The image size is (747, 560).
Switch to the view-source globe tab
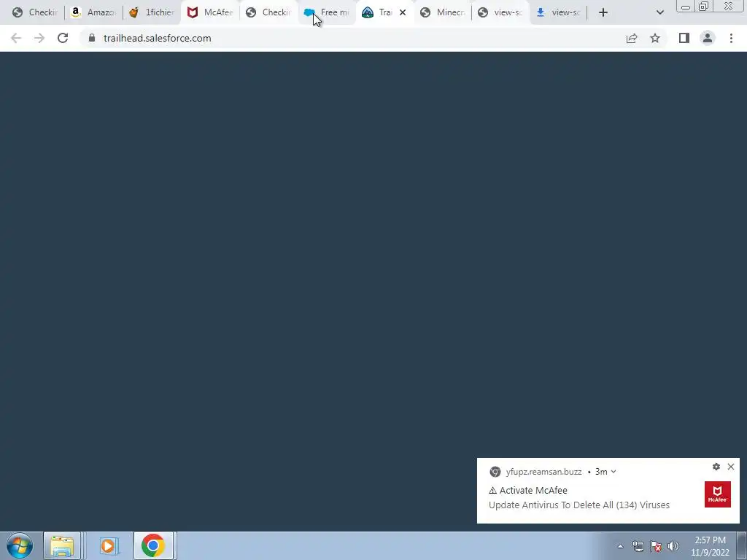(500, 12)
